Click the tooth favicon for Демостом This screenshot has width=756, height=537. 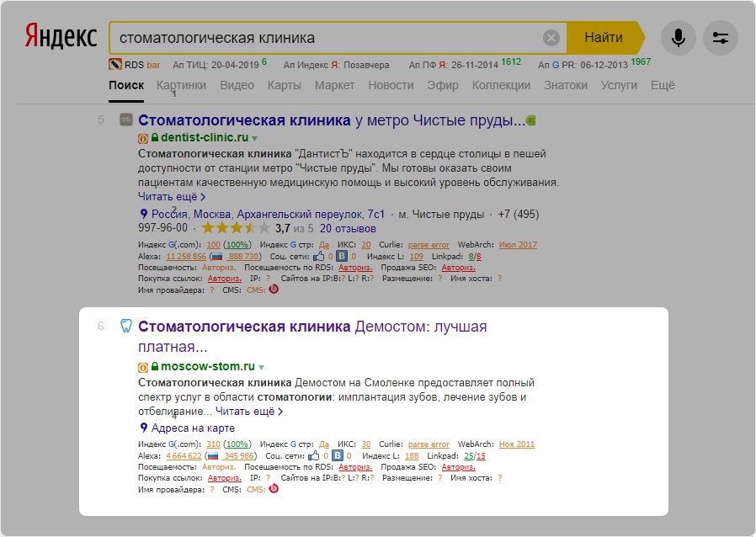point(125,326)
